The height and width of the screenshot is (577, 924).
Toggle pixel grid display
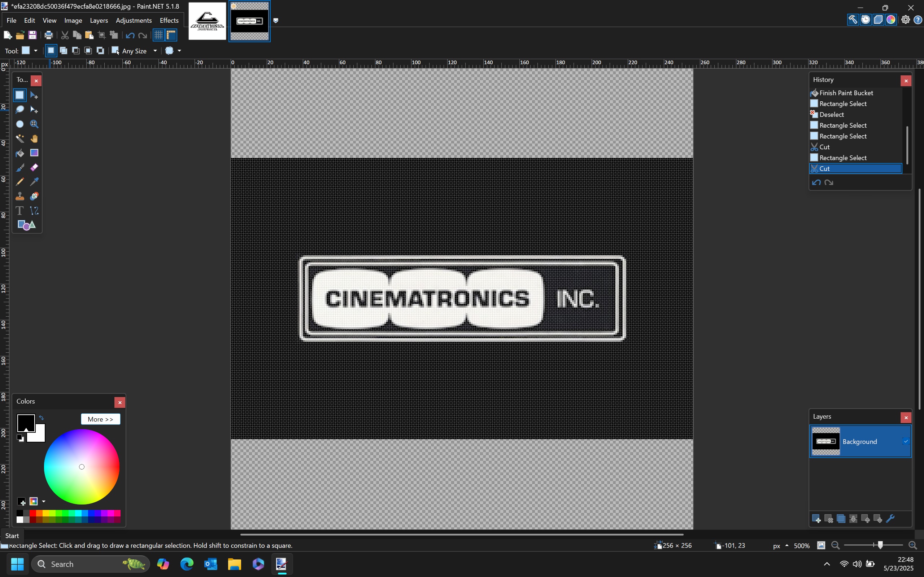[158, 35]
